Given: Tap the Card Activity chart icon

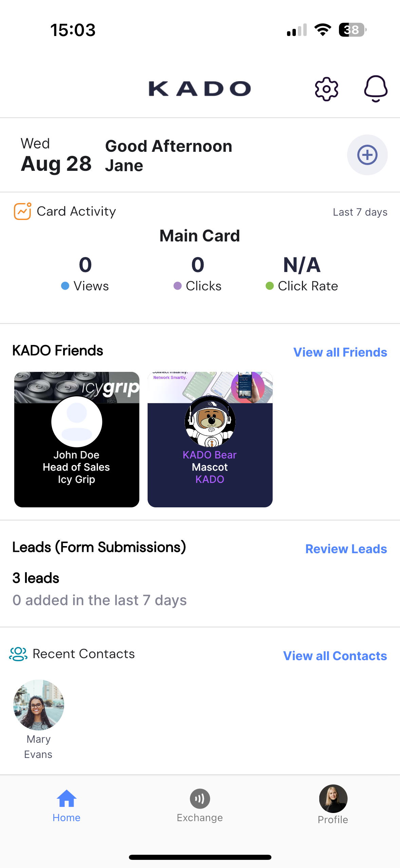Looking at the screenshot, I should coord(22,211).
